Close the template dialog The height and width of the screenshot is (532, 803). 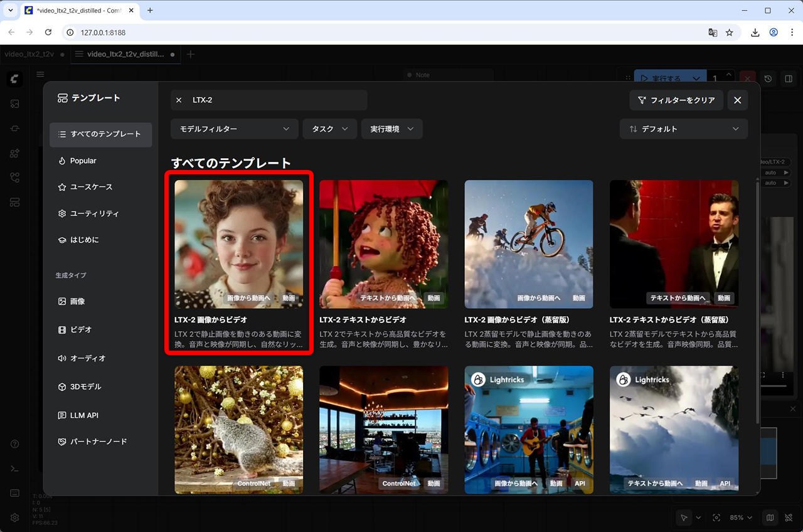coord(737,100)
